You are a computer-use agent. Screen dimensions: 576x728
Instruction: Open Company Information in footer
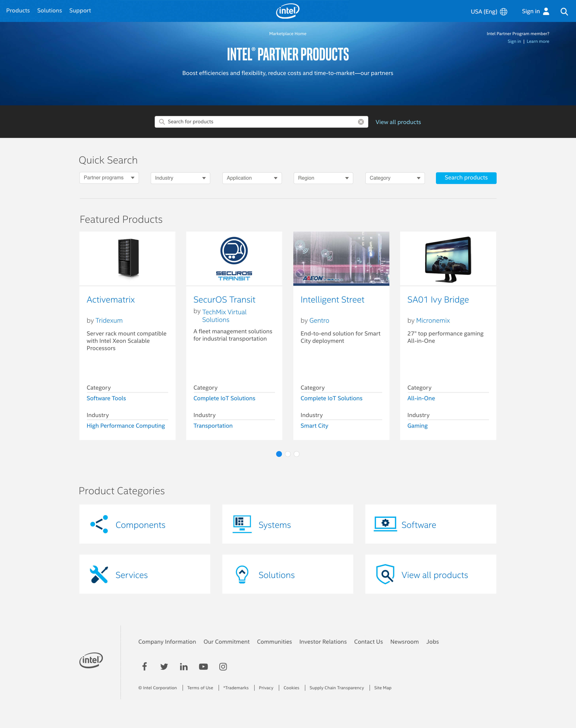point(167,642)
